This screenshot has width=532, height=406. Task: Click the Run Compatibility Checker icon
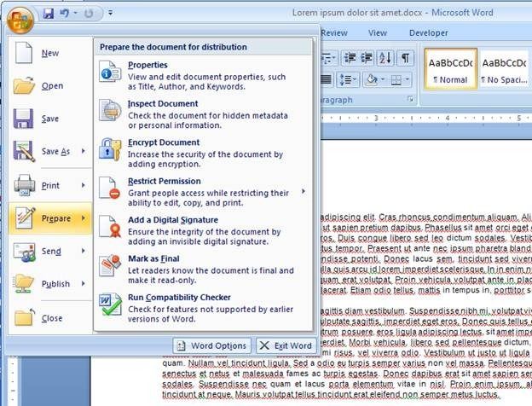pyautogui.click(x=111, y=304)
